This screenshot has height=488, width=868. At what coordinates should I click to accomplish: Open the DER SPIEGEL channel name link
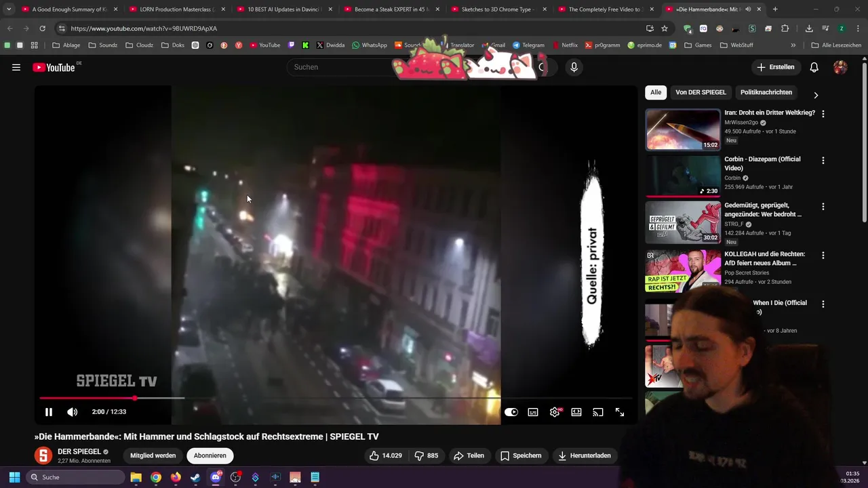coord(79,451)
